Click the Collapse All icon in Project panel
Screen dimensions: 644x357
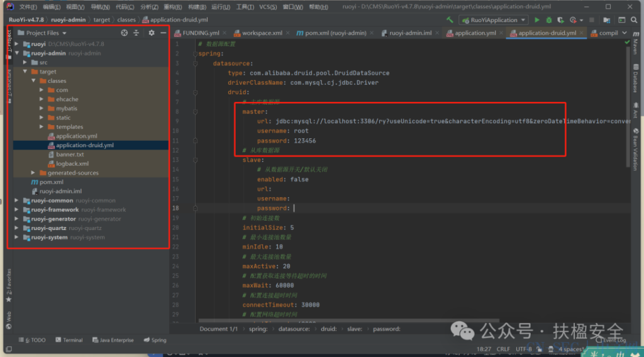pyautogui.click(x=136, y=33)
